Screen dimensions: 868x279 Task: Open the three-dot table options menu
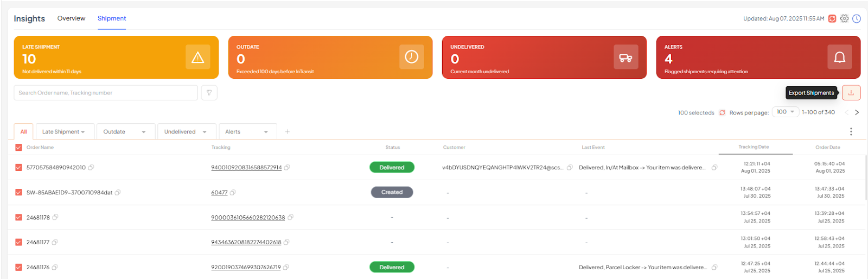pyautogui.click(x=851, y=131)
